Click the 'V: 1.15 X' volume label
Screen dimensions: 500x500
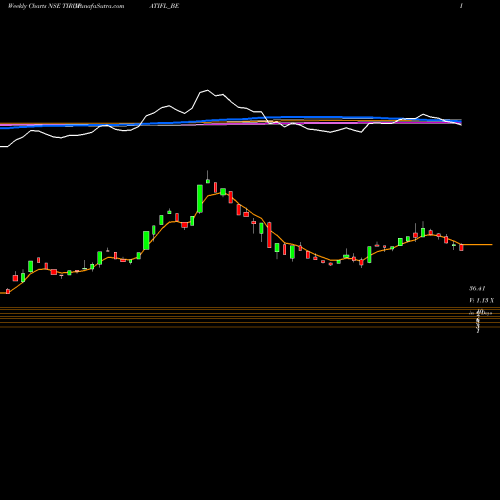click(x=481, y=300)
